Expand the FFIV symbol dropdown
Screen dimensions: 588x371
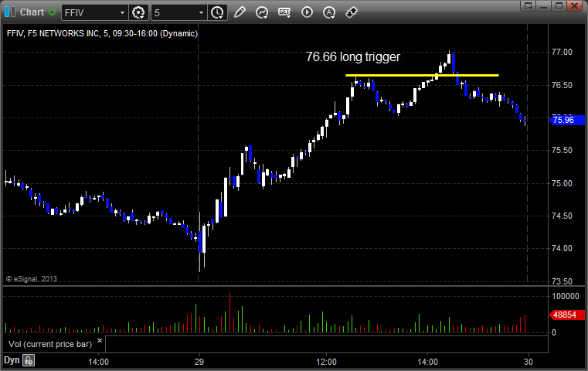(x=122, y=13)
